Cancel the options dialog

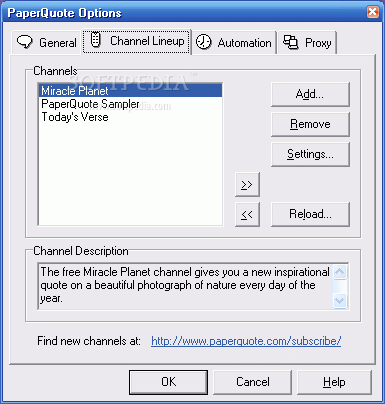click(253, 382)
